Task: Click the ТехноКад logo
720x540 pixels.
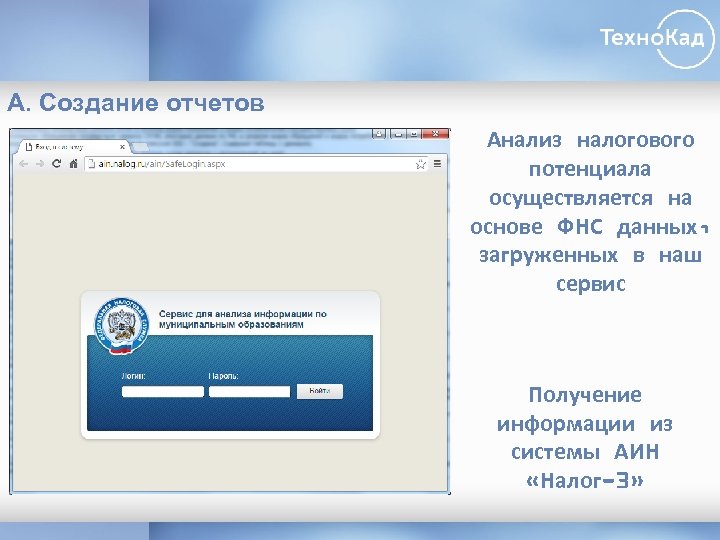Action: click(658, 38)
